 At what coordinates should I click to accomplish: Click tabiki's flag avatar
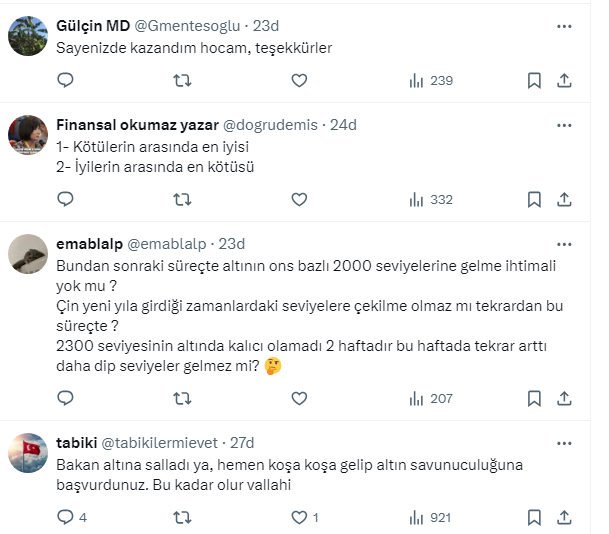point(28,453)
